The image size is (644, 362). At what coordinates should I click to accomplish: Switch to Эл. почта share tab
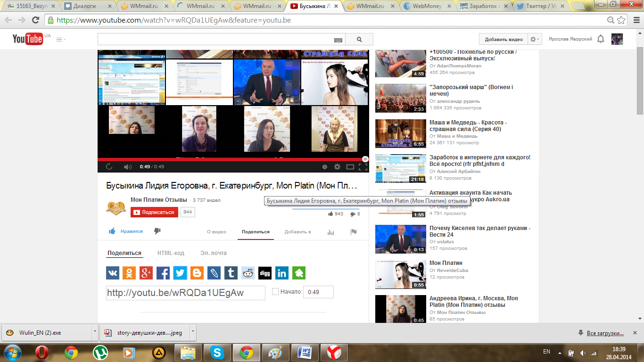pos(214,253)
